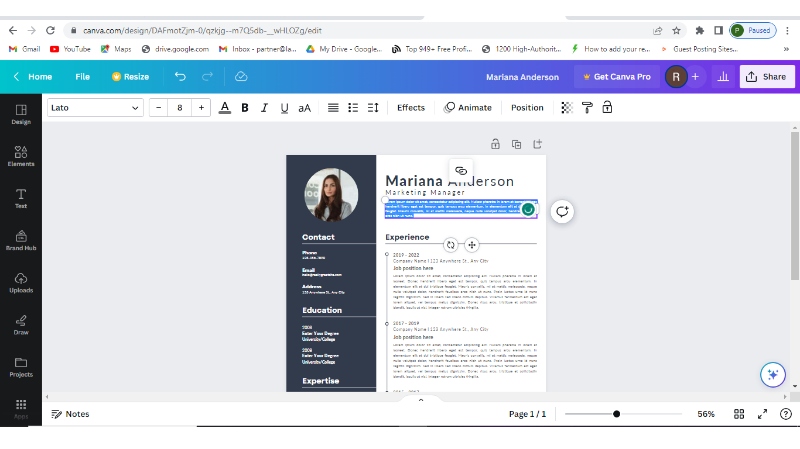This screenshot has width=800, height=449.
Task: Open the Lato font dropdown
Action: coord(95,108)
